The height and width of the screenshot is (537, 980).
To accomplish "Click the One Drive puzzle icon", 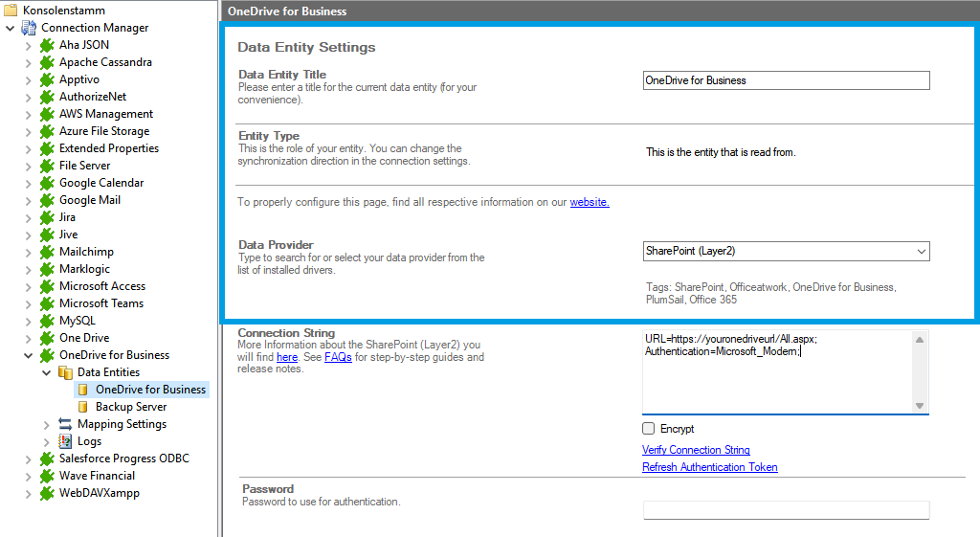I will (x=47, y=338).
